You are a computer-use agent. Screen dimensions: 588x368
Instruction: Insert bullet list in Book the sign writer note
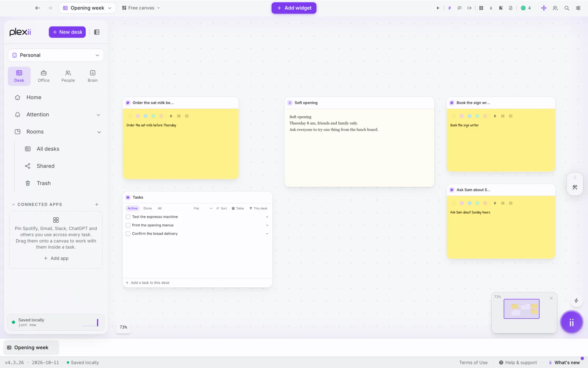(503, 116)
